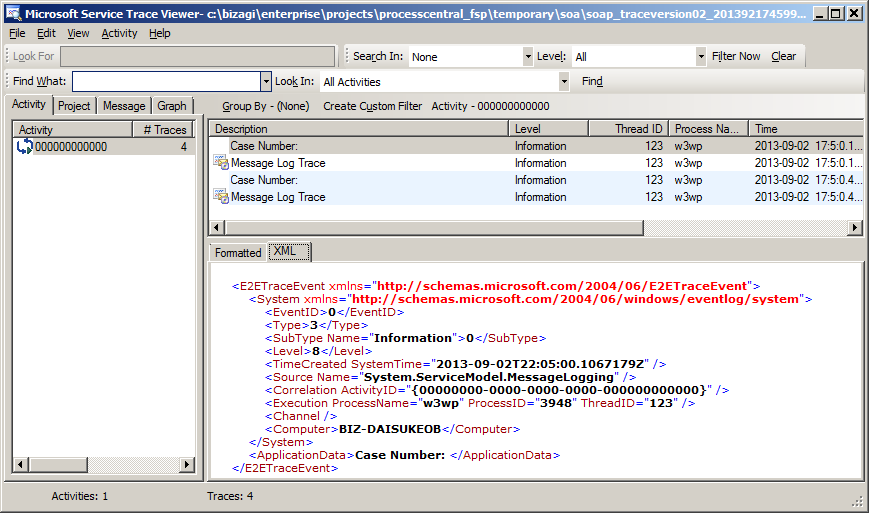Sort by the Process Name column header
The width and height of the screenshot is (869, 513).
tap(709, 129)
